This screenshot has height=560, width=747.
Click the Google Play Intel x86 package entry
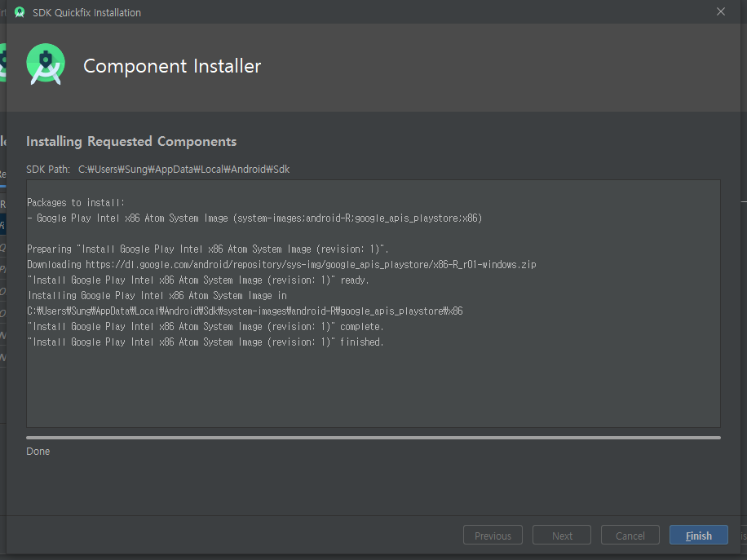(x=254, y=218)
